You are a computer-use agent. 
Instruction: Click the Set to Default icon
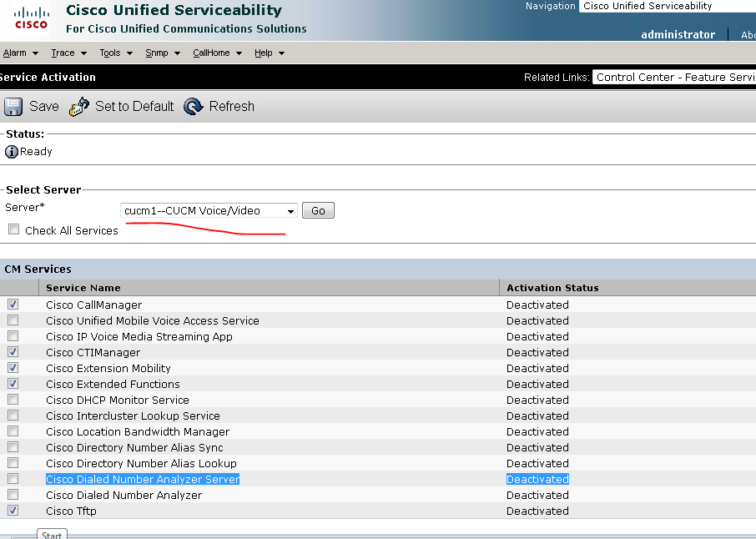[79, 107]
